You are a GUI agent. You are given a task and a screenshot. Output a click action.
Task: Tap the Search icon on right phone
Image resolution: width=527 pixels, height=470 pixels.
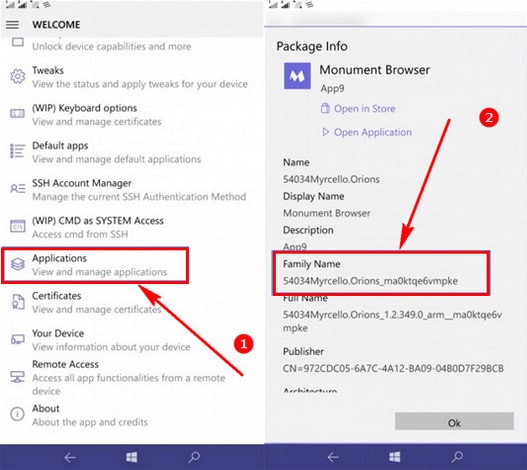pyautogui.click(x=457, y=457)
